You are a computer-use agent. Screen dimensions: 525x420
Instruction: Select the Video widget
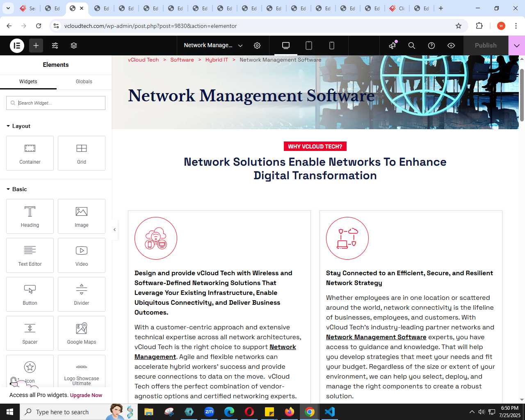(82, 255)
